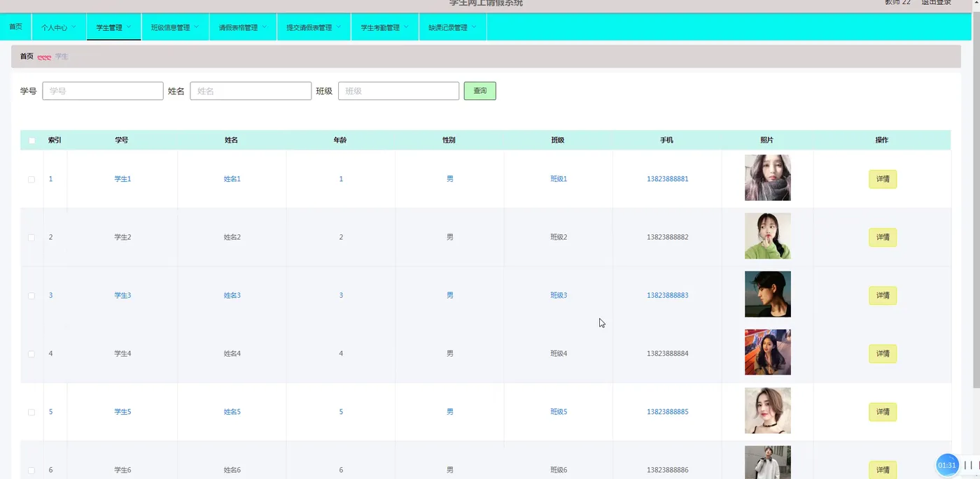Click the 01:31 recording timer bubble
The image size is (980, 479).
pos(947,465)
